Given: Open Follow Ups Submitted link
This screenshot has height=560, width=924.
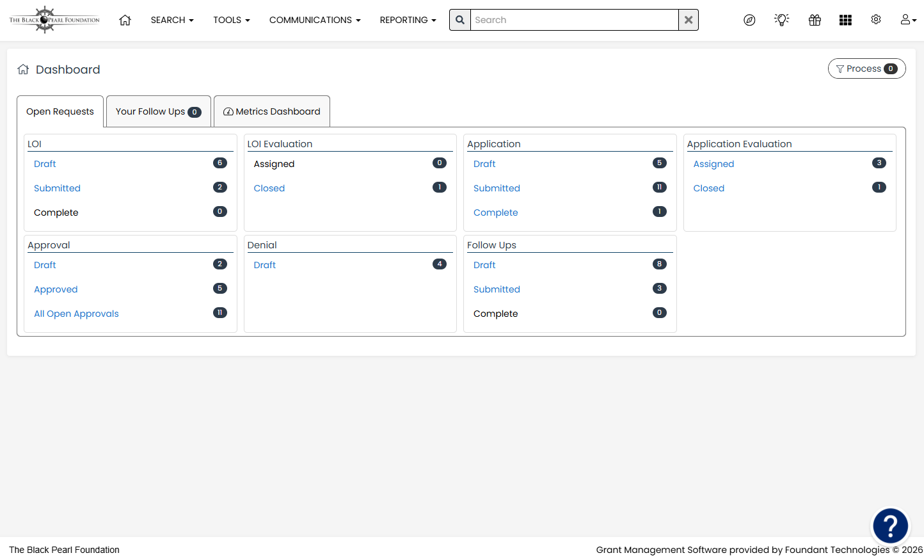Looking at the screenshot, I should (x=497, y=289).
